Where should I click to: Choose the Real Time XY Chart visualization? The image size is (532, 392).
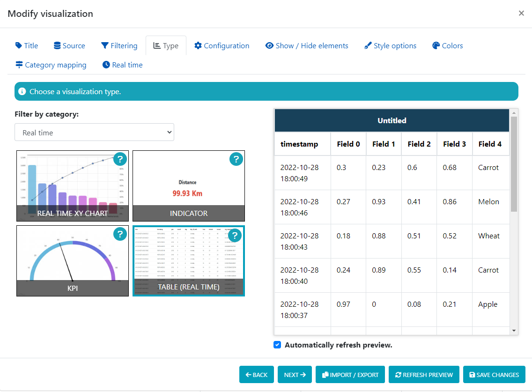click(x=73, y=186)
